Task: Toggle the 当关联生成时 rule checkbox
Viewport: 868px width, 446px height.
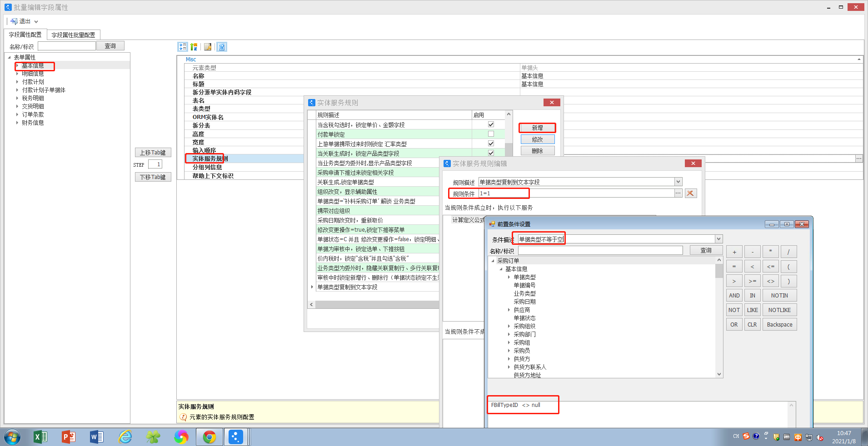Action: point(491,153)
